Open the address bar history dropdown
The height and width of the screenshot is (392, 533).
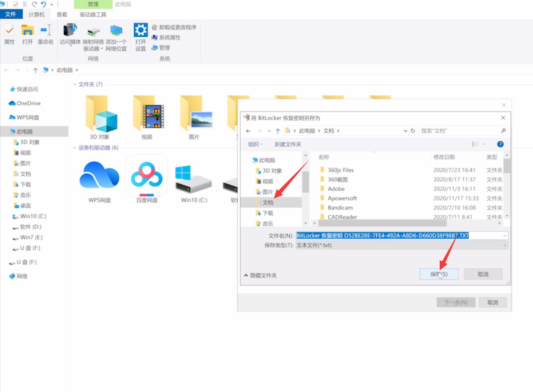[405, 131]
